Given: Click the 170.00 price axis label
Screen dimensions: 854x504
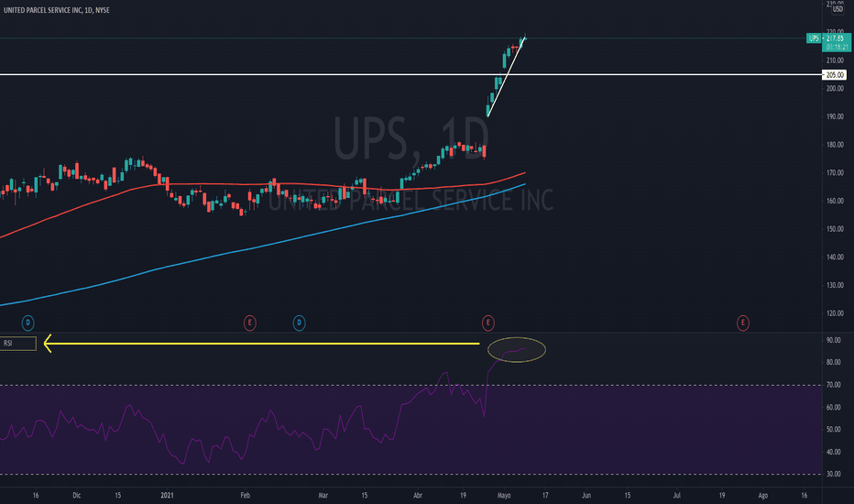Looking at the screenshot, I should point(835,172).
